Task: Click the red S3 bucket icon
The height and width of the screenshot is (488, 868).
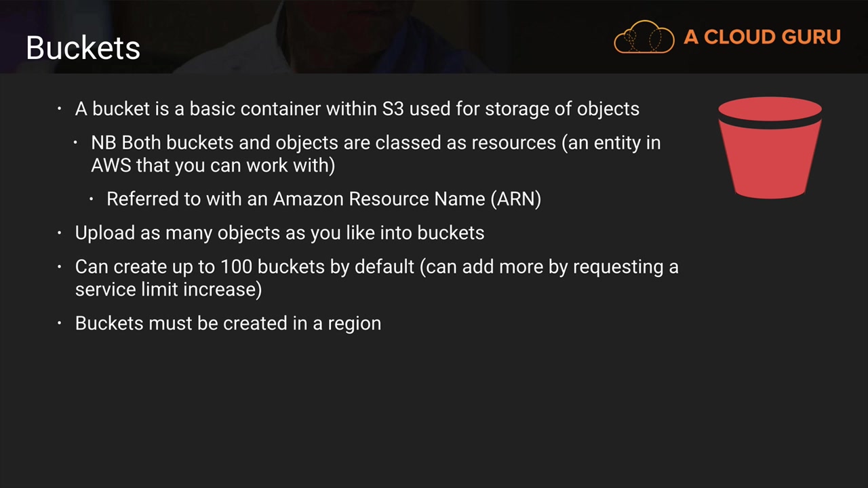Action: 770,148
